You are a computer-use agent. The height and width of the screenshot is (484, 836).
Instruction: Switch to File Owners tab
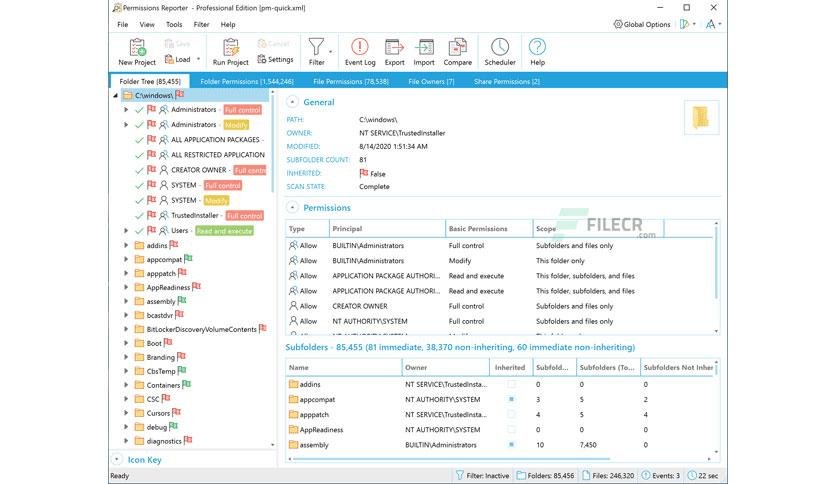click(431, 82)
